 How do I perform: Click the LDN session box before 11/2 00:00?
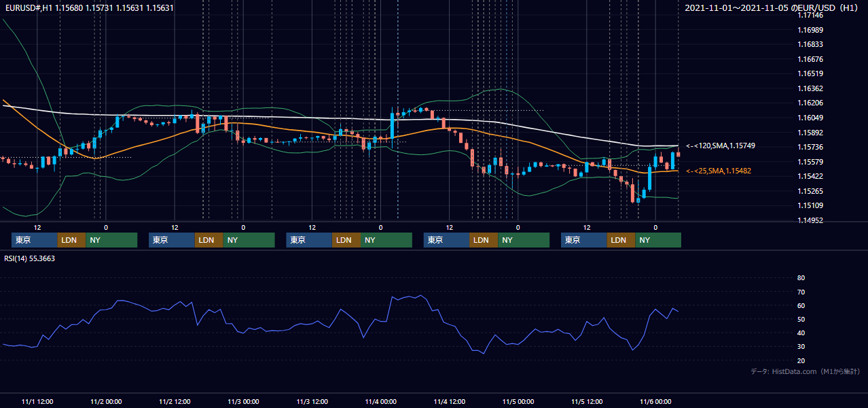coord(71,240)
